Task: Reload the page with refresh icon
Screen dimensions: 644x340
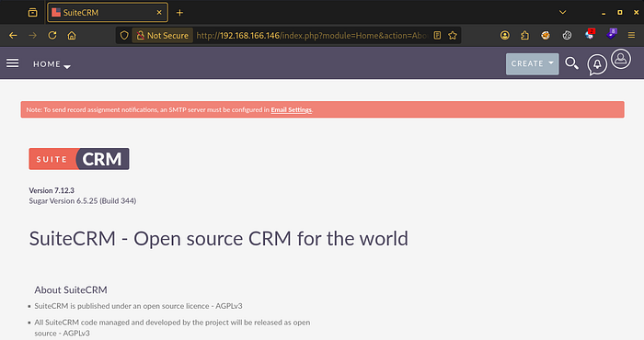Action: tap(52, 36)
